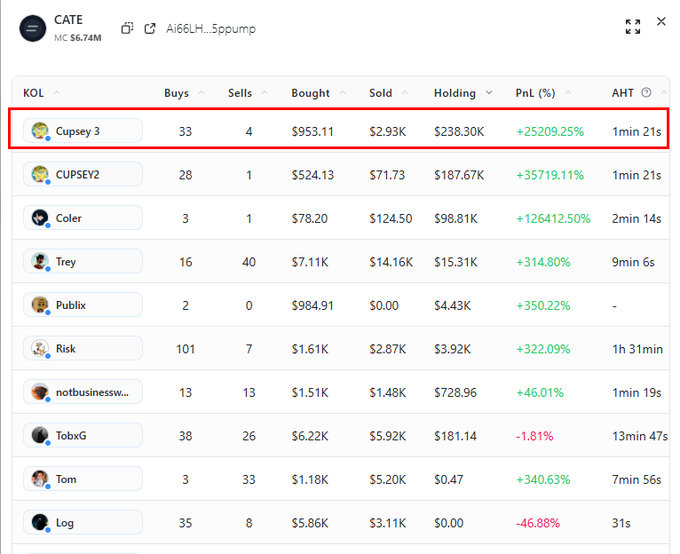Sort by Bought column arrow
This screenshot has width=680, height=554.
(x=343, y=92)
